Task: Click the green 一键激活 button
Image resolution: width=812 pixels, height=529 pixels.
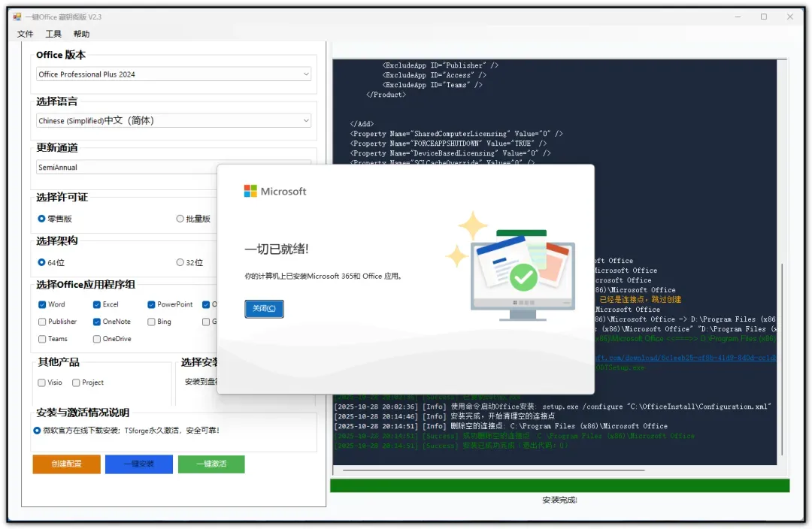Action: pyautogui.click(x=211, y=464)
